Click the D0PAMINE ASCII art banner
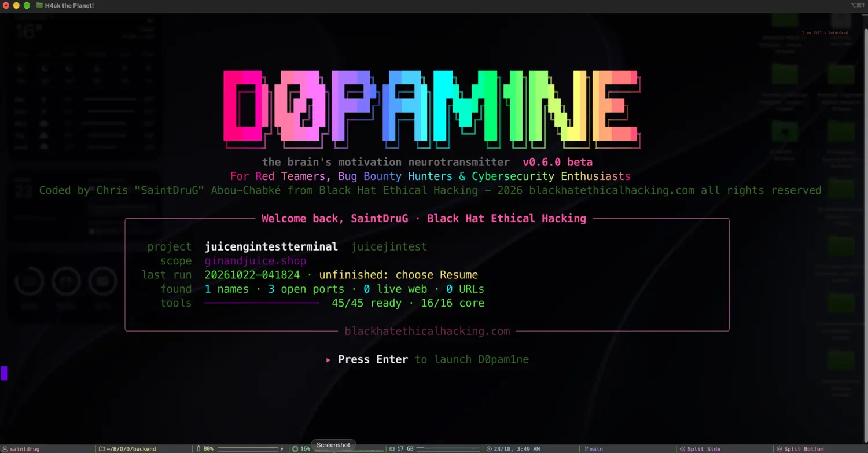The height and width of the screenshot is (453, 868). (432, 109)
